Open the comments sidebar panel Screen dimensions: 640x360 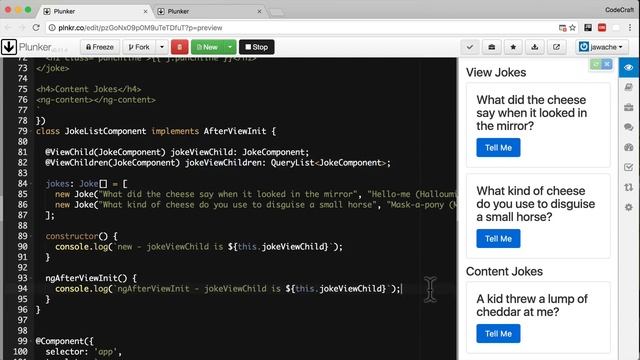pos(629,127)
